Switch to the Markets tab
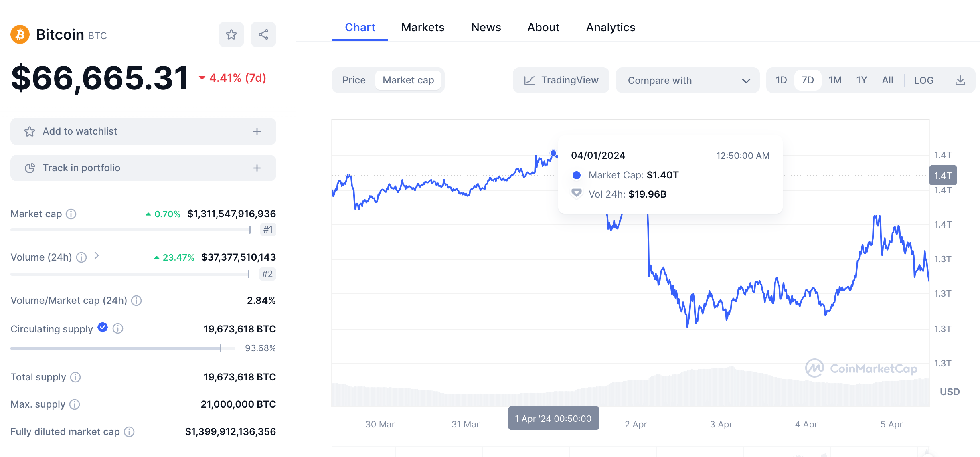980x457 pixels. coord(422,27)
